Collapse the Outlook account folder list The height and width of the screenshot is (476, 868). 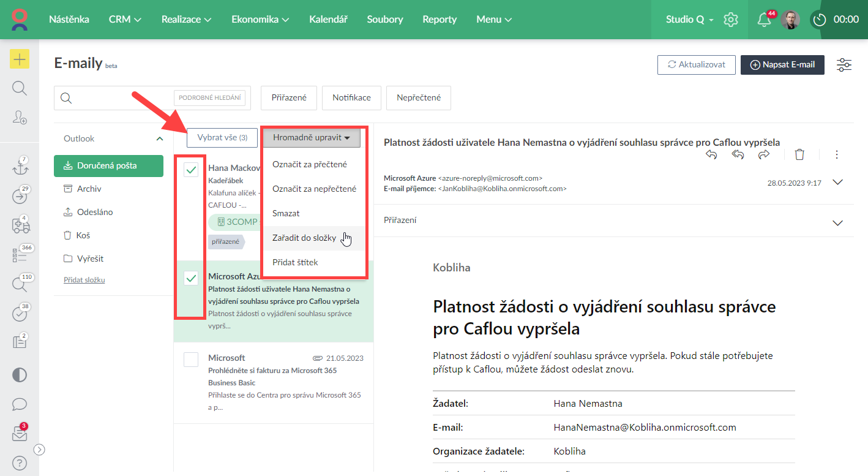tap(160, 139)
